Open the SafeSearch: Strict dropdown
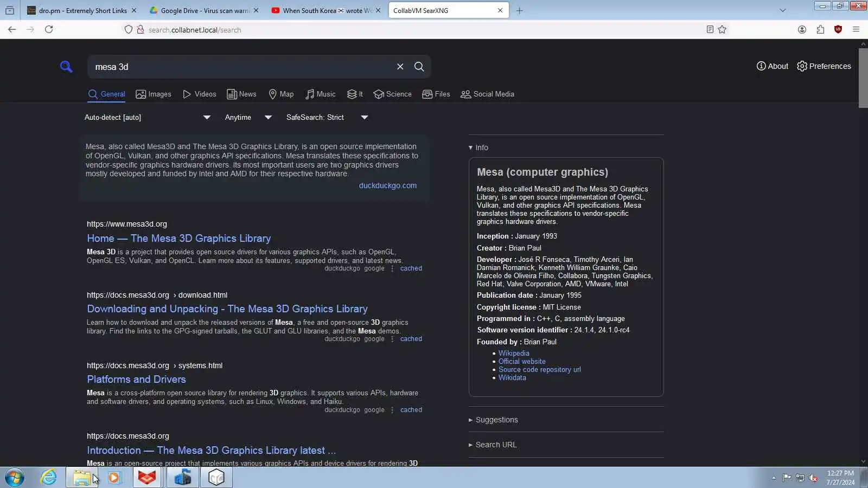Viewport: 868px width, 488px height. pyautogui.click(x=327, y=117)
